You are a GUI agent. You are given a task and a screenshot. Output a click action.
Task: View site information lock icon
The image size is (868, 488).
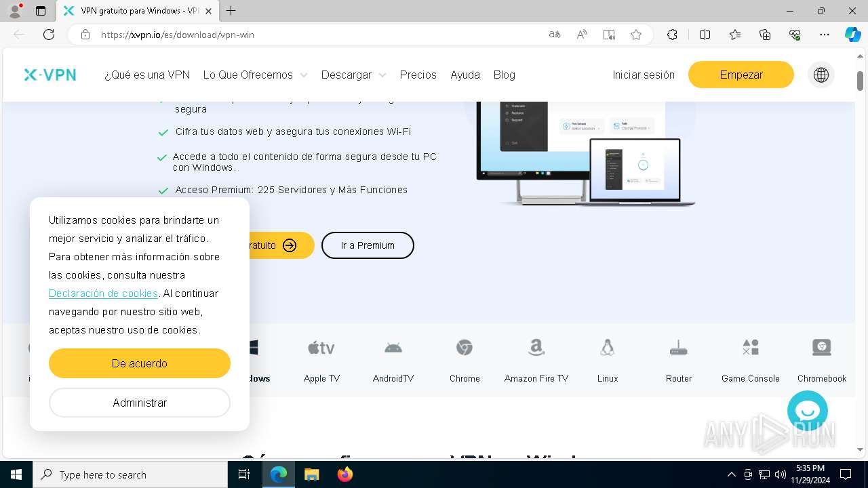85,35
